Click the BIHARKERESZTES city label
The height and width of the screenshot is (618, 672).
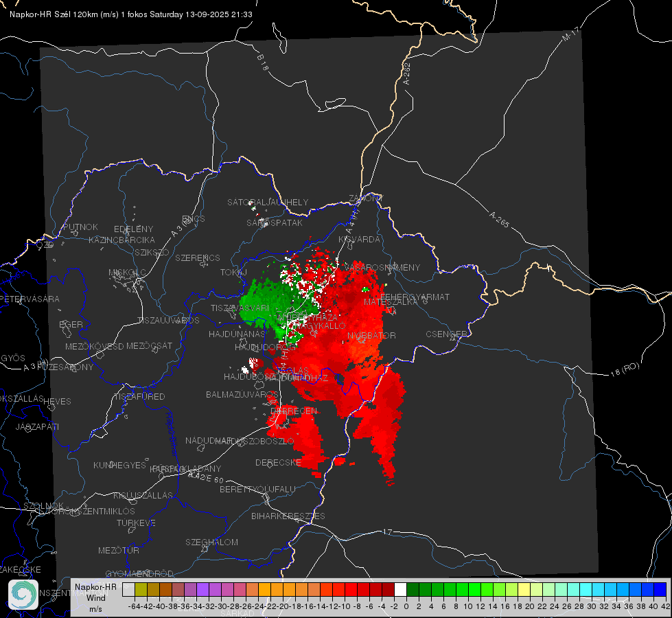tap(288, 516)
